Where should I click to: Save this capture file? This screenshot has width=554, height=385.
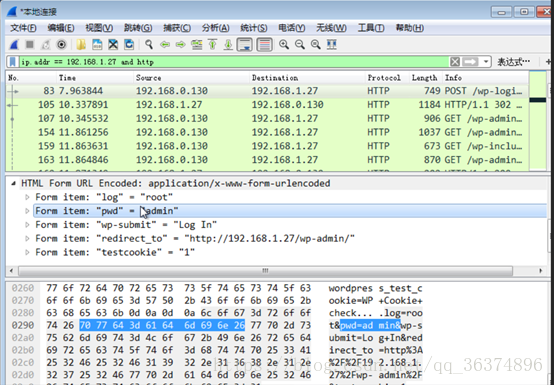pyautogui.click(x=97, y=45)
